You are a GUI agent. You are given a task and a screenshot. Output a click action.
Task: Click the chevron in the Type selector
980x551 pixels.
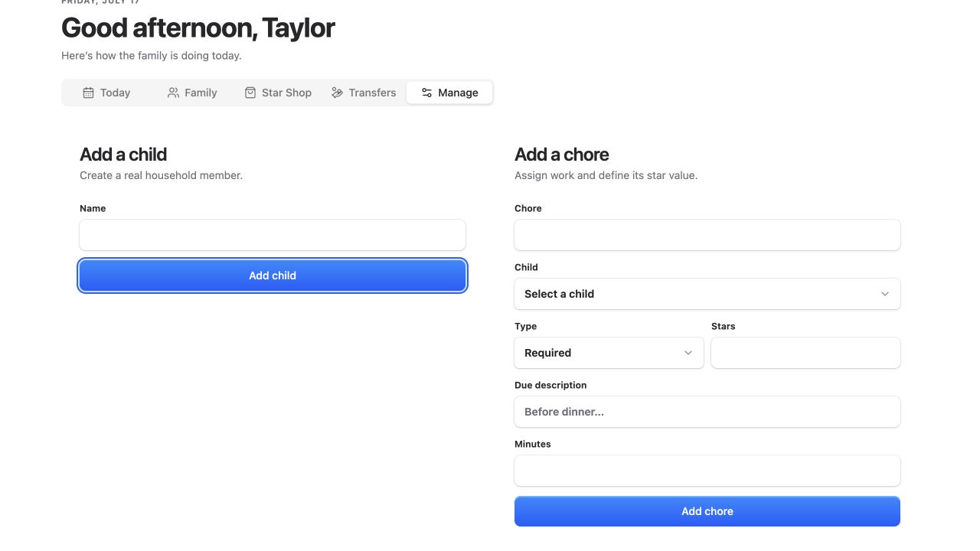pyautogui.click(x=688, y=353)
